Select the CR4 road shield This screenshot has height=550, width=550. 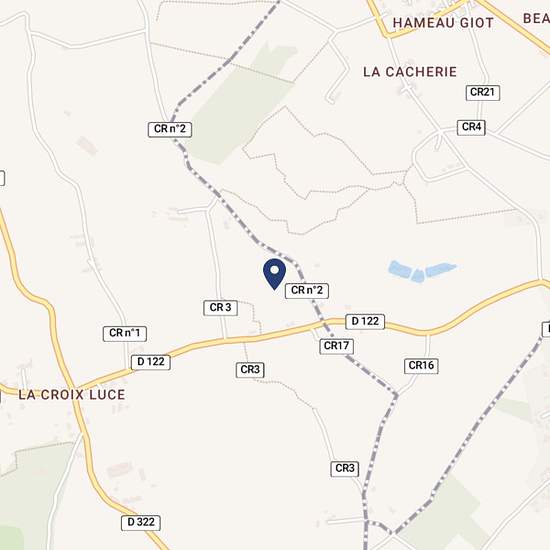[471, 127]
